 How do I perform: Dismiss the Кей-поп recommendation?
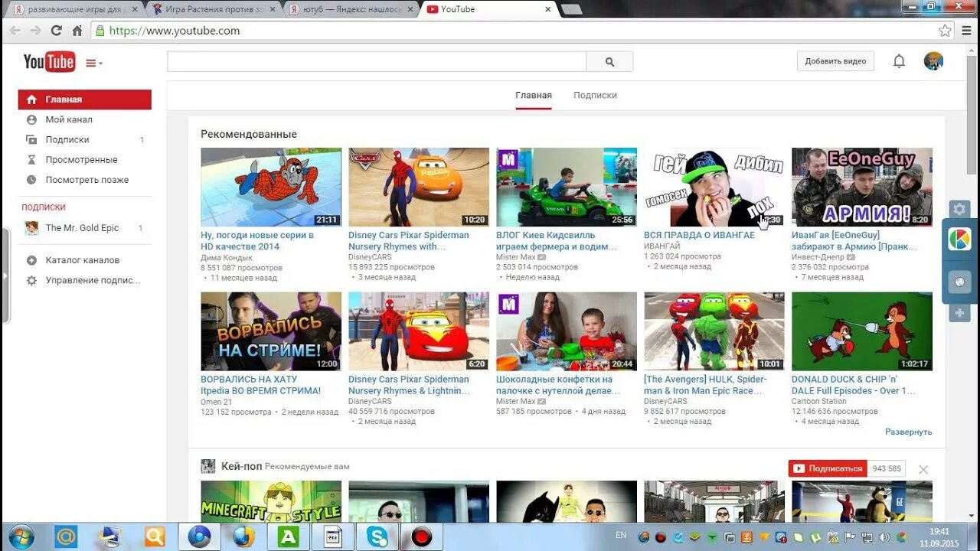tap(923, 469)
